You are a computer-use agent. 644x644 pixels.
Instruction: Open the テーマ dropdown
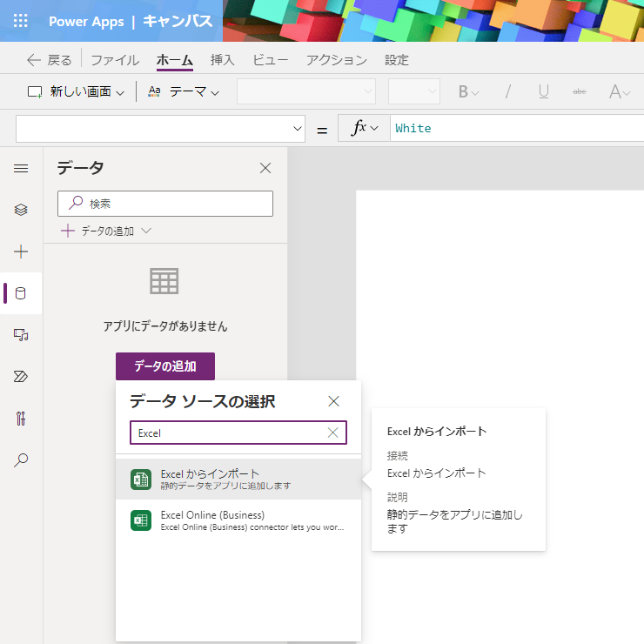[184, 91]
